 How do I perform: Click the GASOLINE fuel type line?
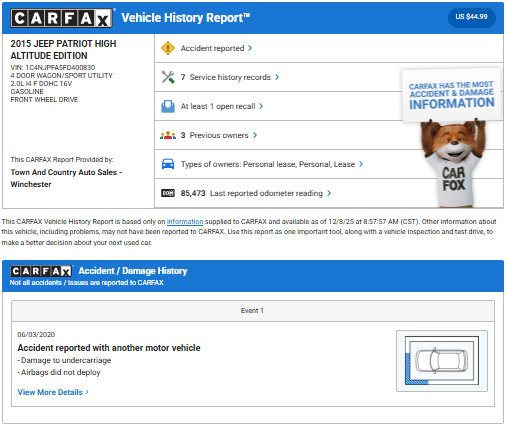click(x=27, y=92)
